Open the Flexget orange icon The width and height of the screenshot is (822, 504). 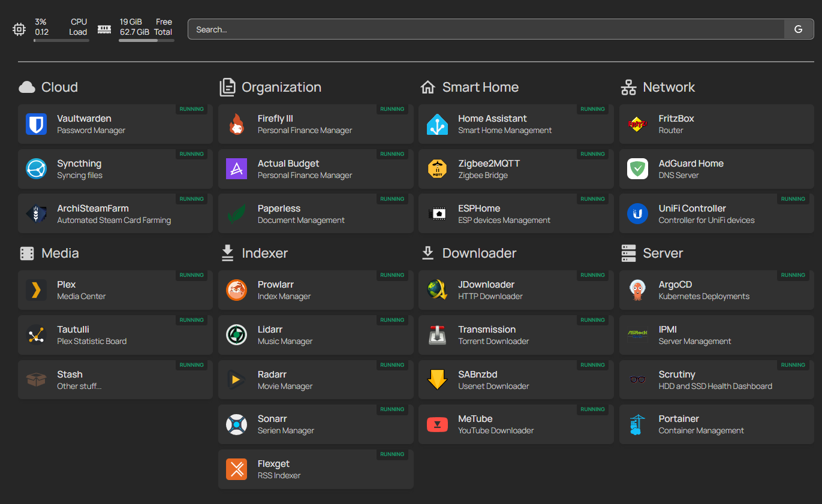pos(237,469)
